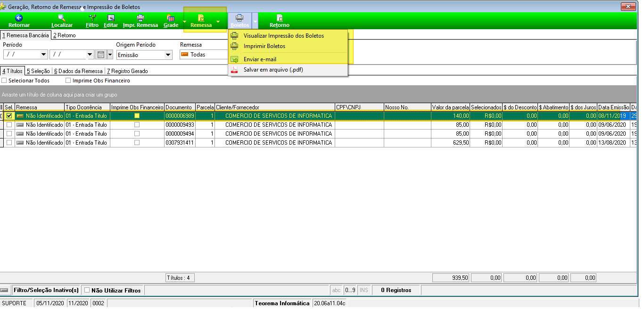Check the Imprime Obs Financeiro option
644x309 pixels.
(68, 81)
